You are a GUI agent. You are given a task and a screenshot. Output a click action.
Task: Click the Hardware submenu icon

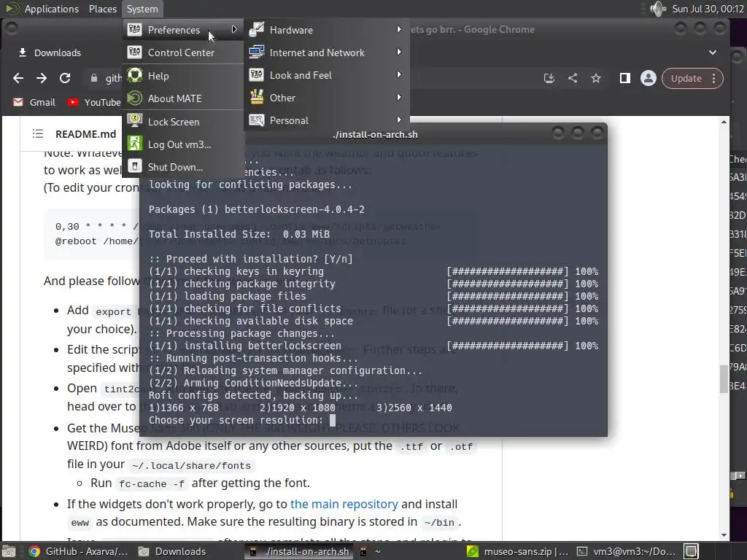pos(256,29)
